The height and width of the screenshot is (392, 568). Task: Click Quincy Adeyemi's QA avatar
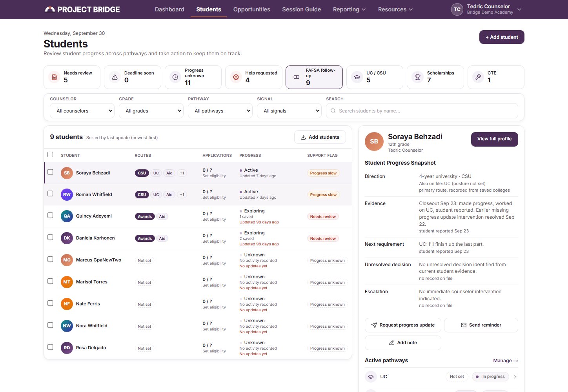pyautogui.click(x=67, y=216)
